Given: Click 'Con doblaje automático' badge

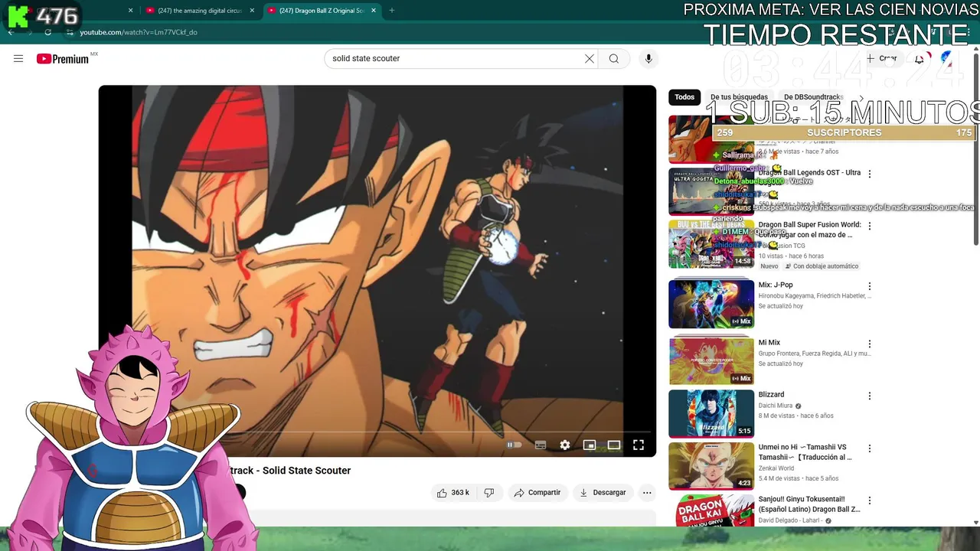Looking at the screenshot, I should coord(820,266).
